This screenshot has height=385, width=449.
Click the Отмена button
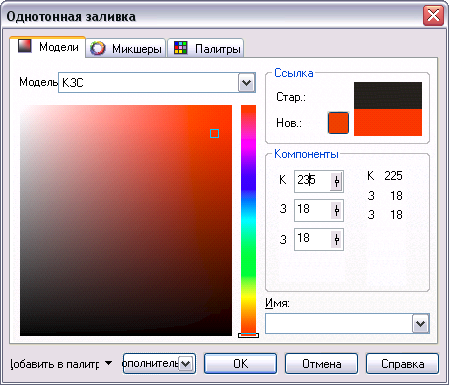[x=321, y=364]
